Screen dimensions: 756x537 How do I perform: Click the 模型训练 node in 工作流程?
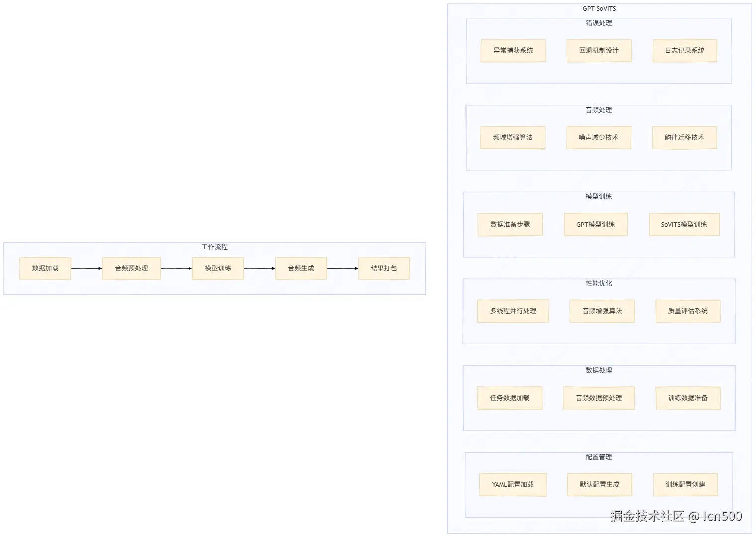pyautogui.click(x=218, y=268)
